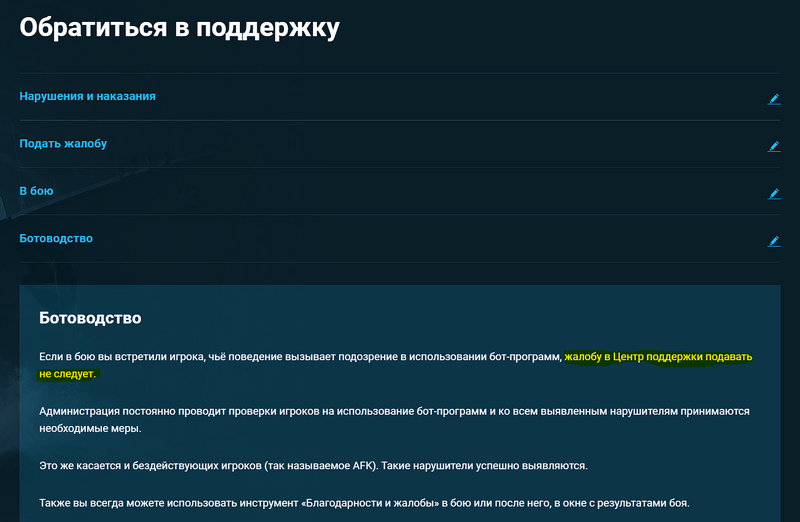Click the Ботоводство heading inside the info panel

tap(90, 318)
